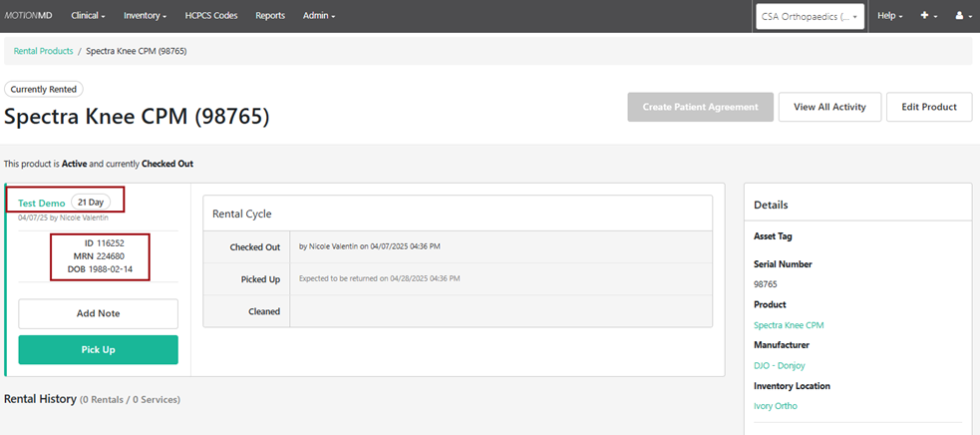Expand the Help dropdown
The width and height of the screenshot is (980, 435).
coord(889,16)
